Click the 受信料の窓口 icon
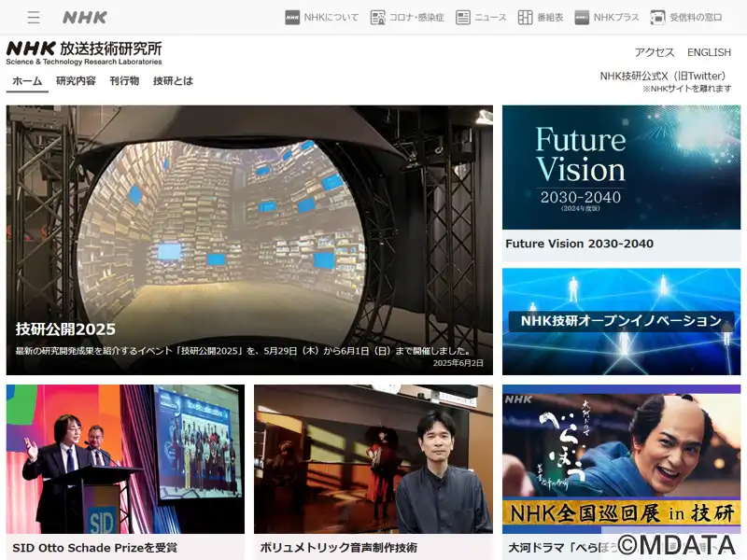The height and width of the screenshot is (560, 747). [658, 18]
